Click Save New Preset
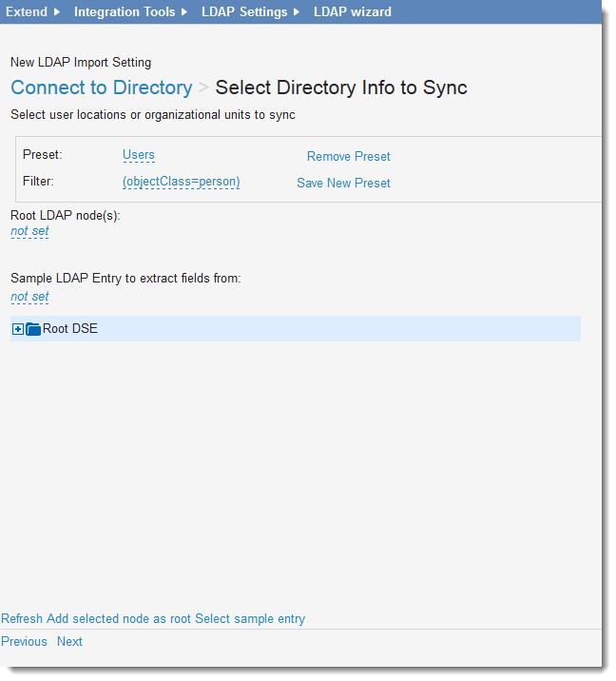This screenshot has height=681, width=616. pos(343,183)
